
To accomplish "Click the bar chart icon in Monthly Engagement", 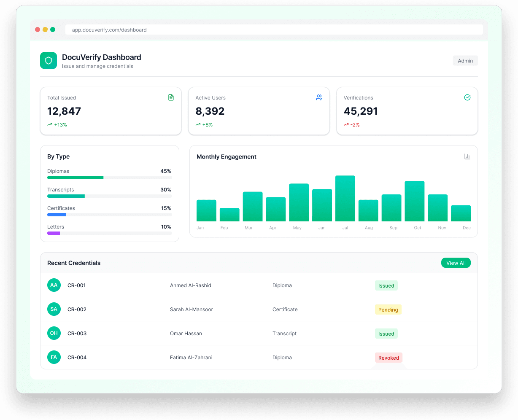I will 467,156.
